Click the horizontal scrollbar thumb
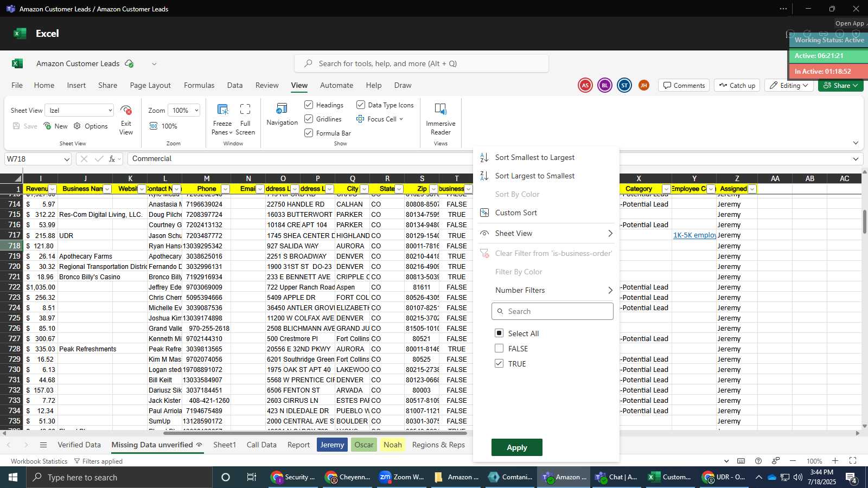The image size is (868, 488). pos(315,433)
